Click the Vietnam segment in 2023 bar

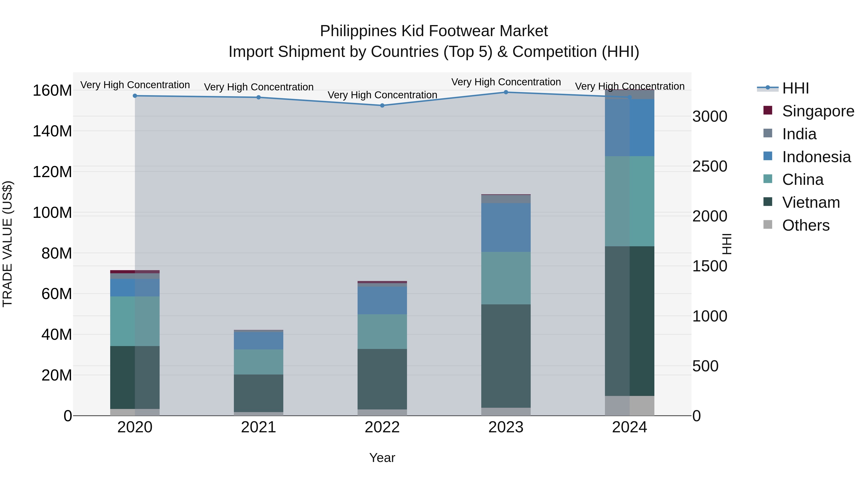click(506, 356)
